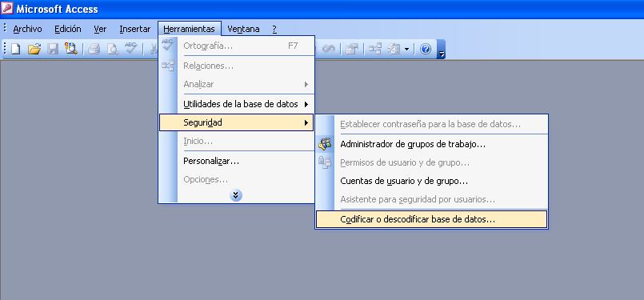Open the Insertar menu
Viewport: 644px width, 300px height.
tap(134, 29)
